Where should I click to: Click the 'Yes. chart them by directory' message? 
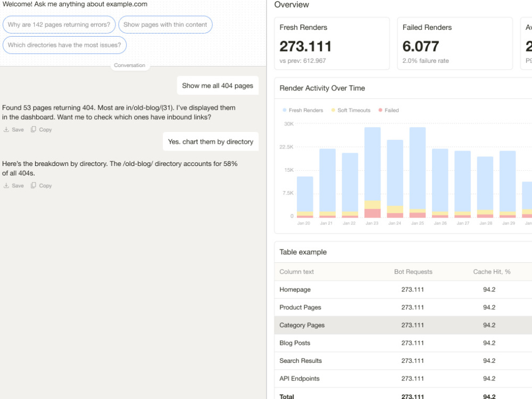coord(211,142)
